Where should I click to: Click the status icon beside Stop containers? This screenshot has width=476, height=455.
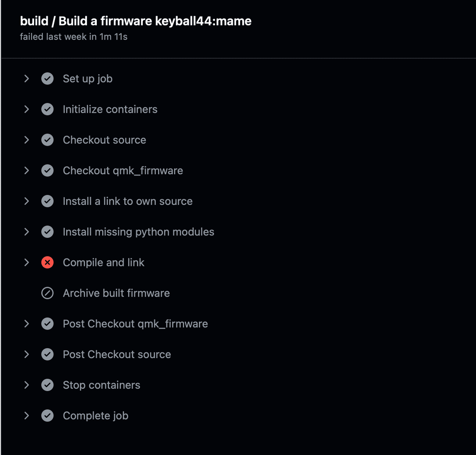click(x=48, y=385)
